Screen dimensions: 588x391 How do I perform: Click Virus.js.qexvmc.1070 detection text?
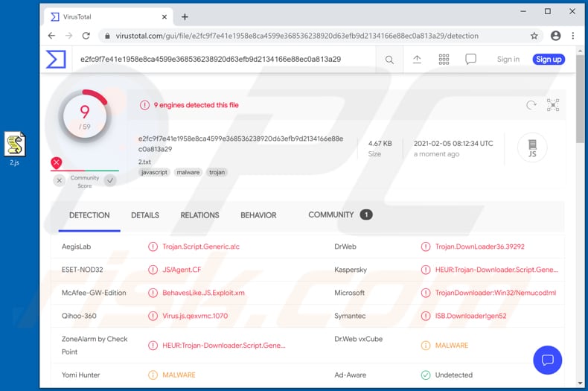click(x=195, y=316)
